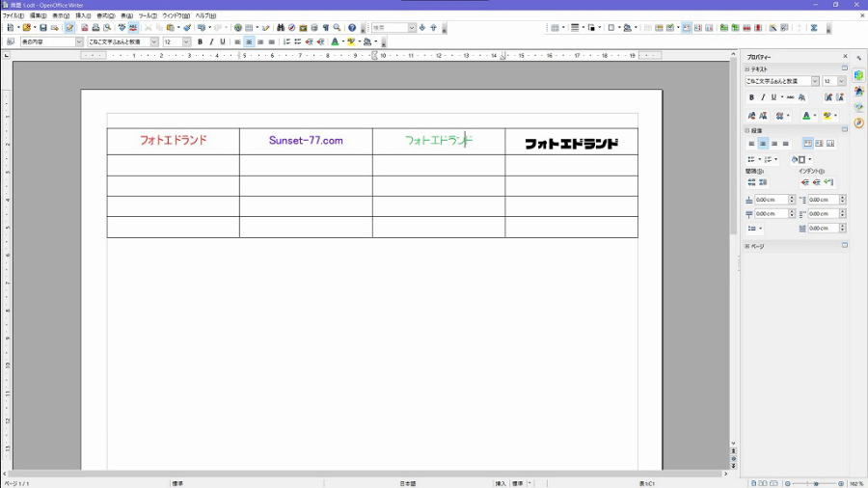Open Page Preview from the standard toolbar
The width and height of the screenshot is (868, 488).
[x=107, y=28]
